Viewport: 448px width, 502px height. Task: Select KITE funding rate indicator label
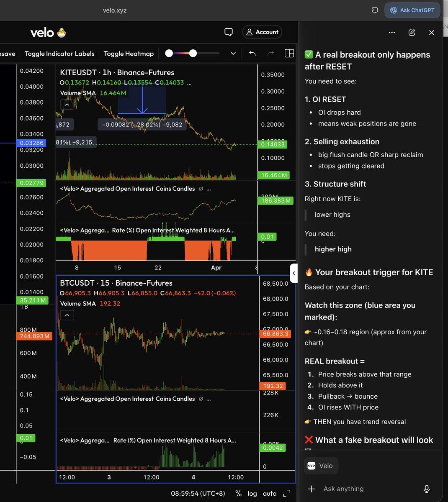147,230
